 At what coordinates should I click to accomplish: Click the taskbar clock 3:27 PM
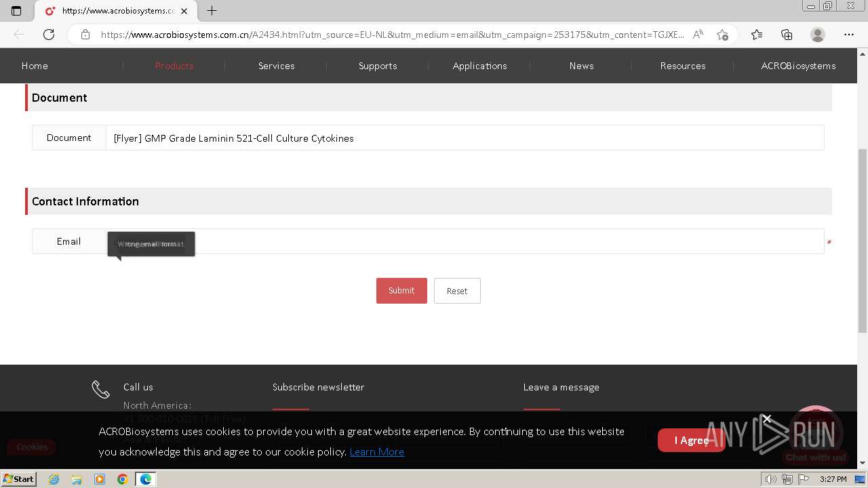[x=833, y=479]
